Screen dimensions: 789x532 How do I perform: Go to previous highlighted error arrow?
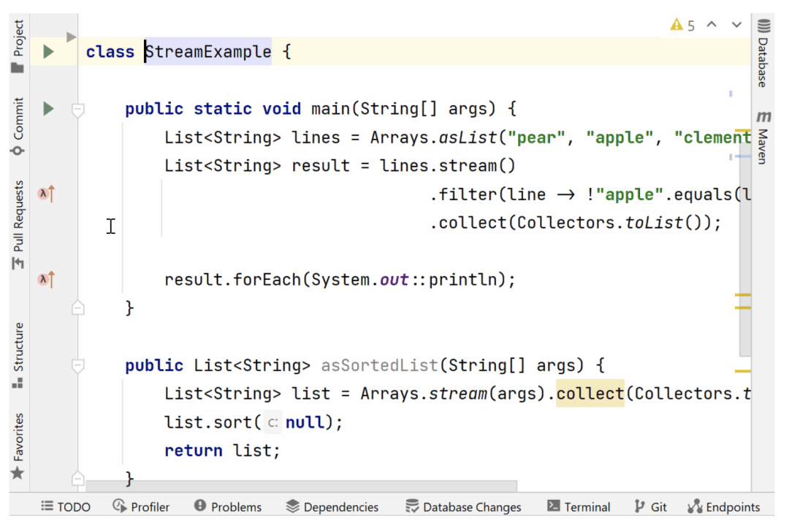pyautogui.click(x=712, y=26)
